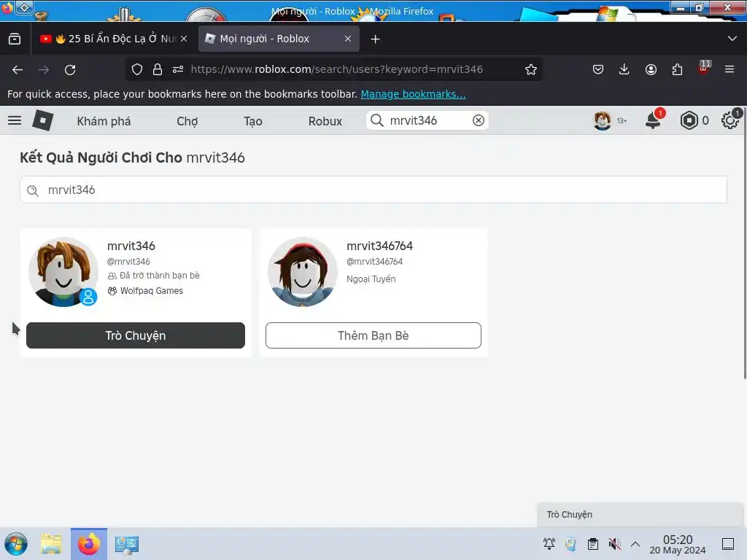Open the Windows Start button
The image size is (747, 560).
[16, 544]
